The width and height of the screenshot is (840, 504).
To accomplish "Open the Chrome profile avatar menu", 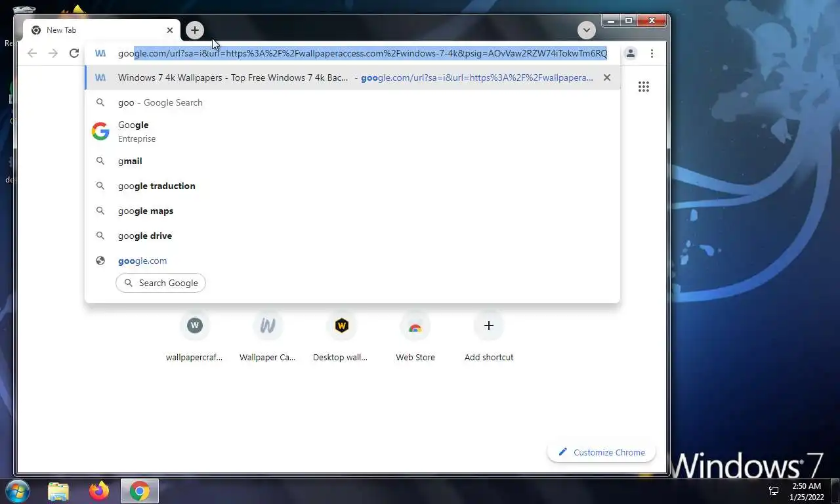I will point(631,53).
